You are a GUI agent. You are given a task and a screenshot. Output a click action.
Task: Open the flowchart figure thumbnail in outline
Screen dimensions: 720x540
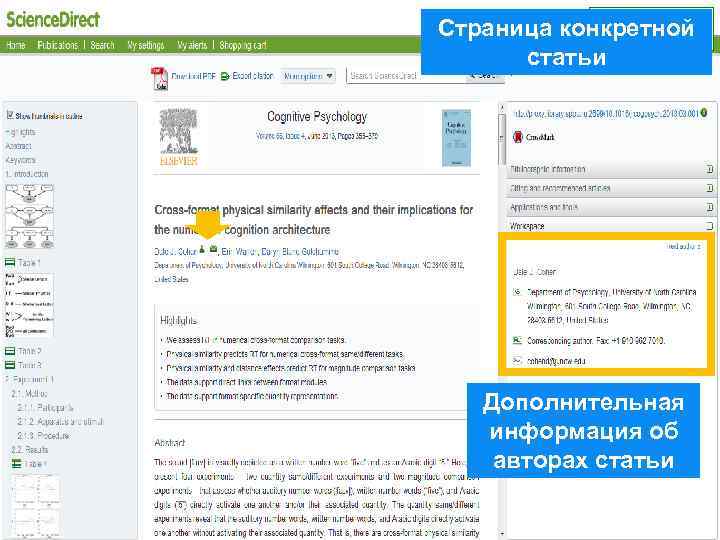tap(29, 216)
